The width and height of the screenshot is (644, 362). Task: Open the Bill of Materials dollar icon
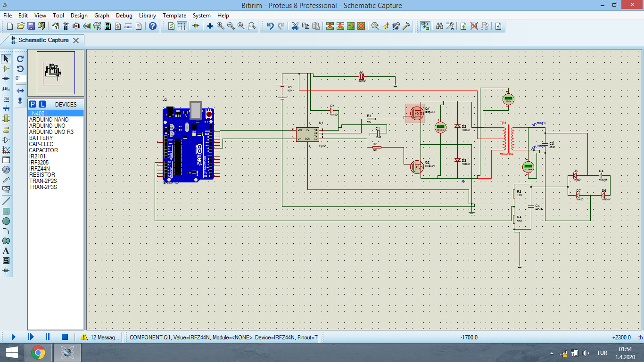(x=118, y=26)
